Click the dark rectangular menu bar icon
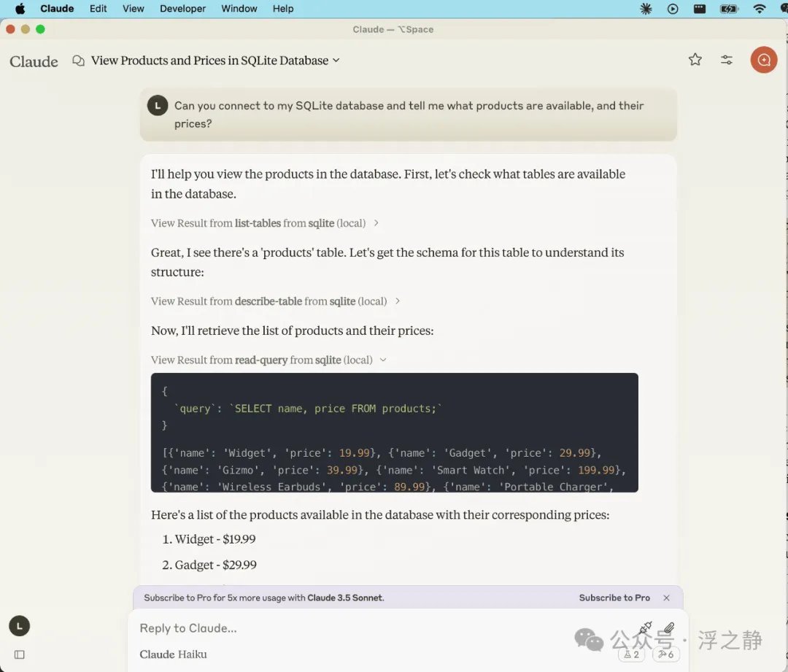 coord(700,9)
